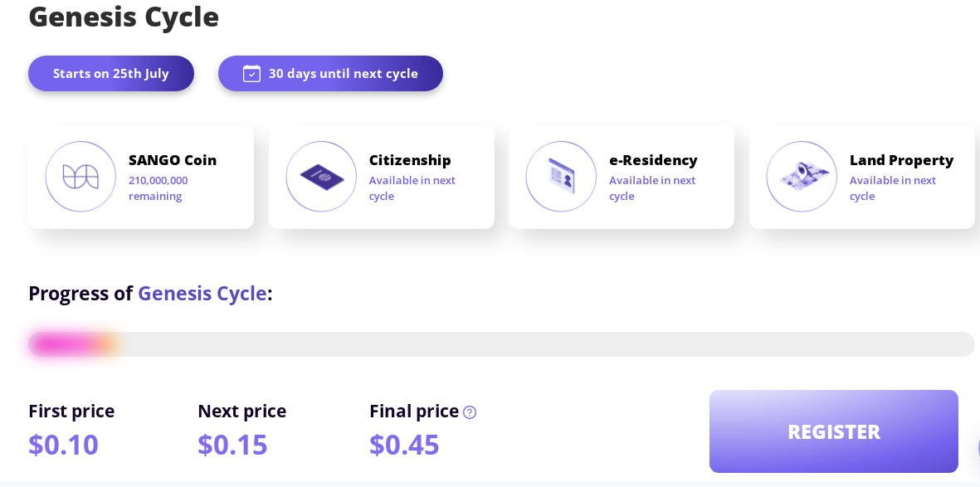Select the SANGO Coin card title
980x487 pixels.
click(173, 160)
